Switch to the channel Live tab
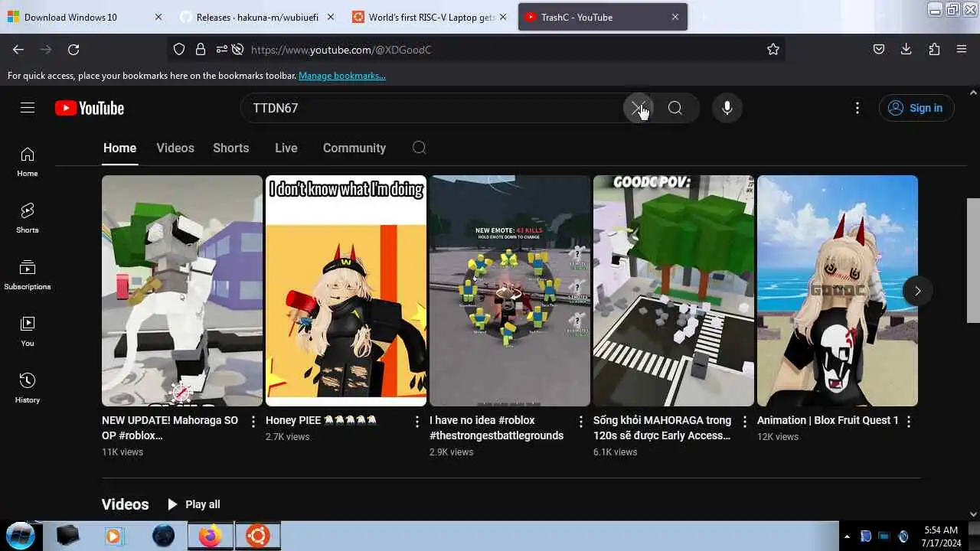980x551 pixels. coord(286,148)
